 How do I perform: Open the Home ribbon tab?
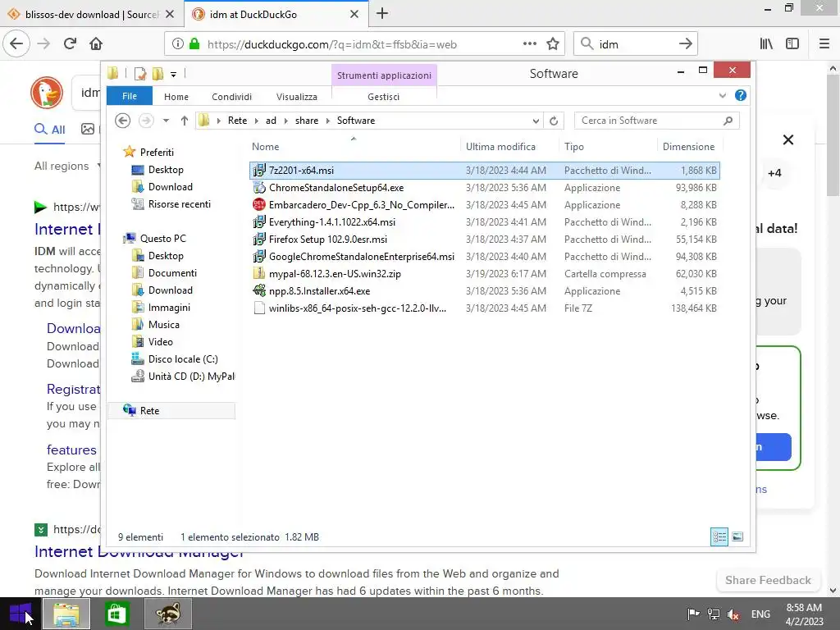coord(176,97)
